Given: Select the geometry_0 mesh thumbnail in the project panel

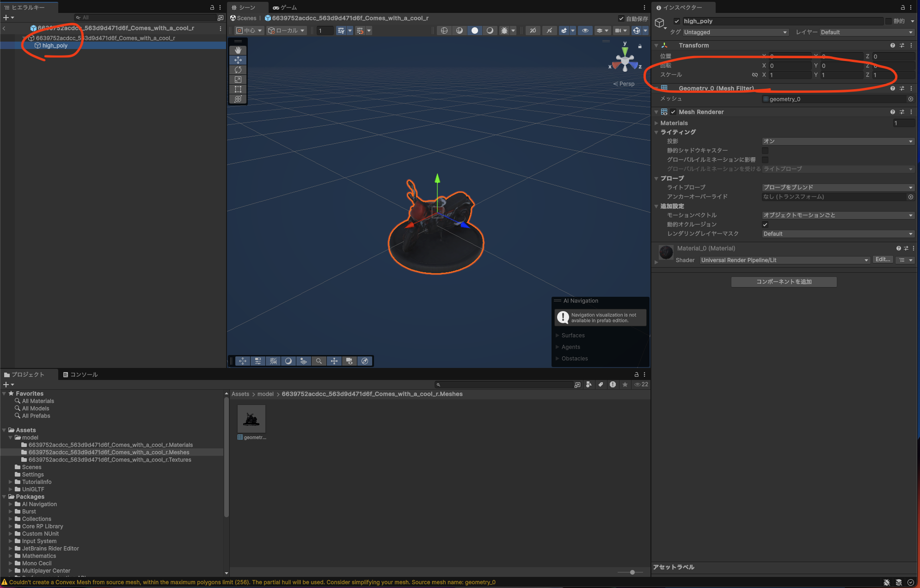Looking at the screenshot, I should (251, 418).
